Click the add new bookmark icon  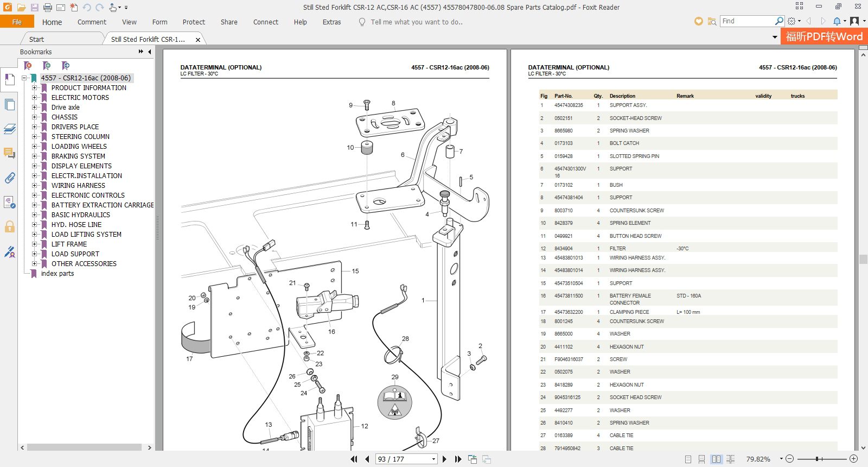[47, 66]
